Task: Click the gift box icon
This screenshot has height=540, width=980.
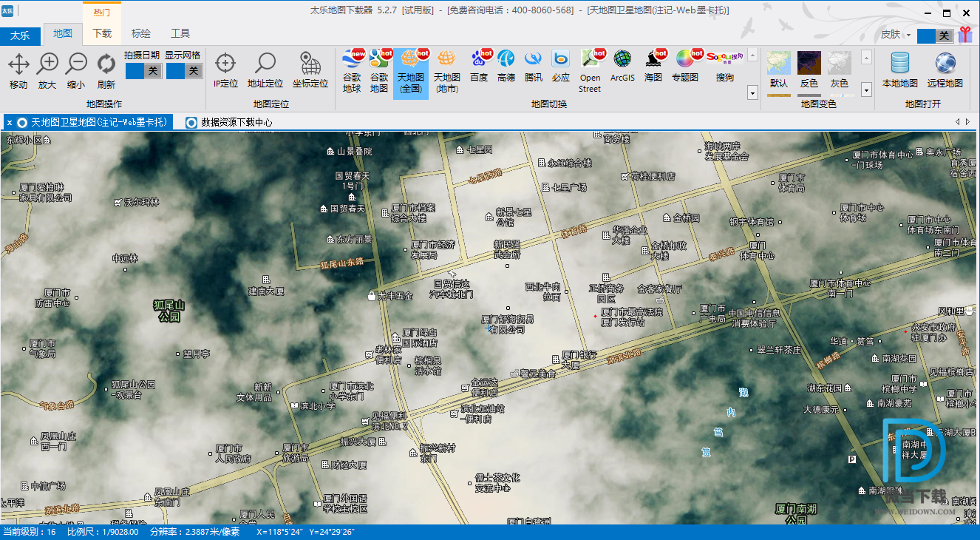Action: 966,34
